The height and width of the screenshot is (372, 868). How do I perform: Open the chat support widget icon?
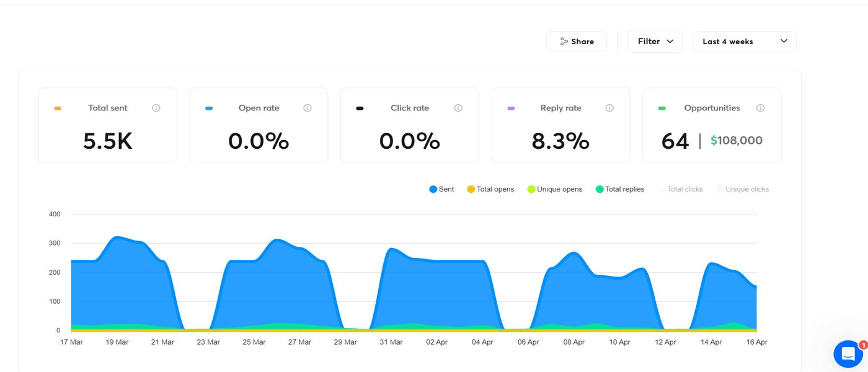(848, 354)
